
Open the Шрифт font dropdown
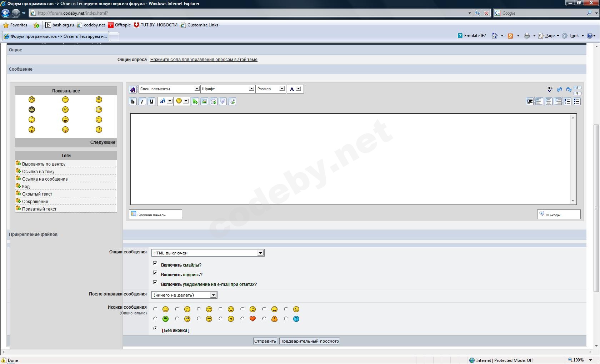pyautogui.click(x=227, y=89)
